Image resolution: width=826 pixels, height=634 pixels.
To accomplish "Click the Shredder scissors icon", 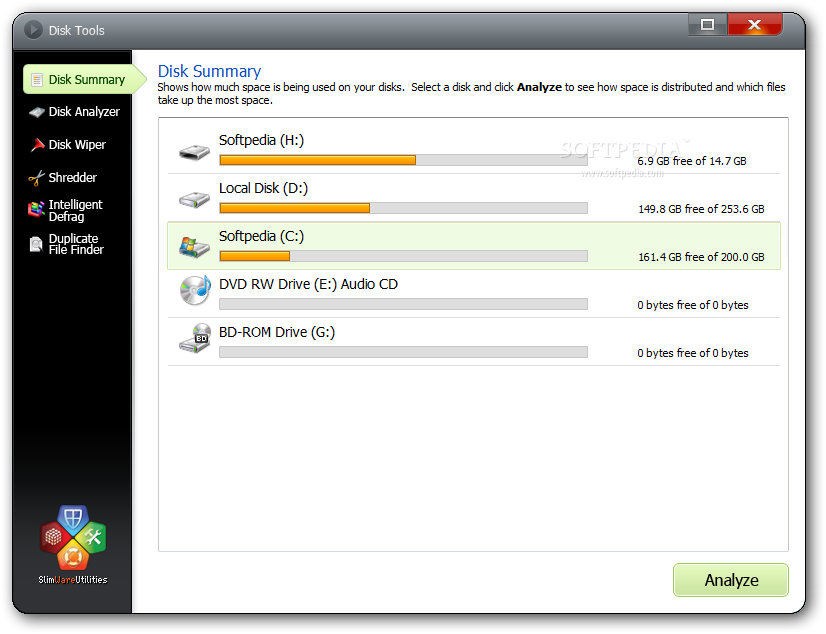I will pos(36,178).
